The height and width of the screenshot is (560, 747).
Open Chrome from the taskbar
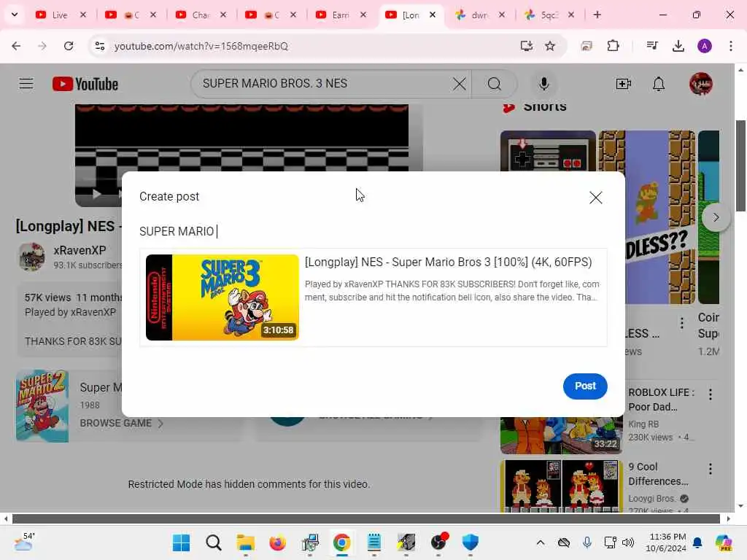pyautogui.click(x=341, y=542)
